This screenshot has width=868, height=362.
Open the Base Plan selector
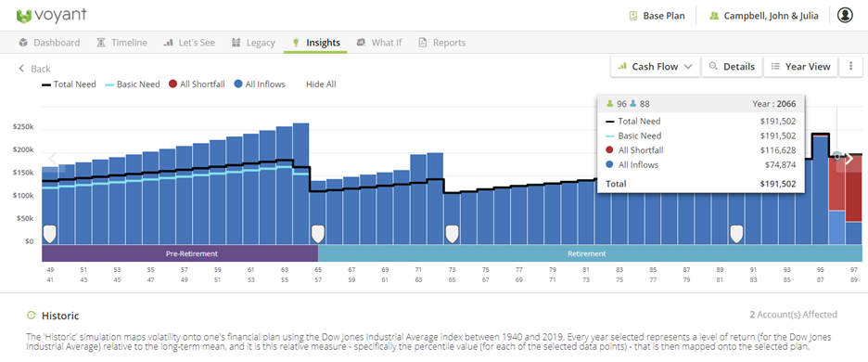[657, 16]
